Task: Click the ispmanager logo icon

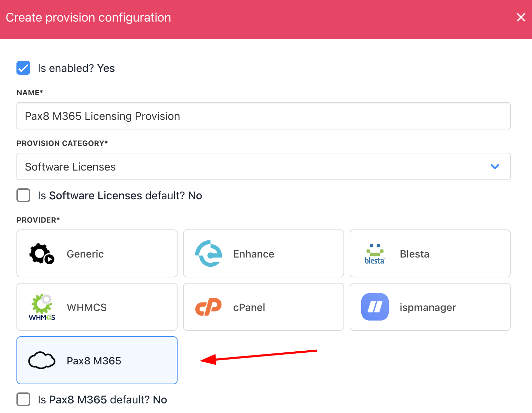Action: coord(375,307)
